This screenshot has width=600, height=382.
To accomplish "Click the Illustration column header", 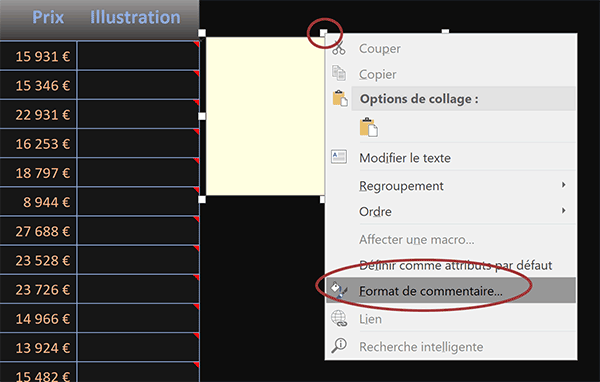I will pos(135,17).
